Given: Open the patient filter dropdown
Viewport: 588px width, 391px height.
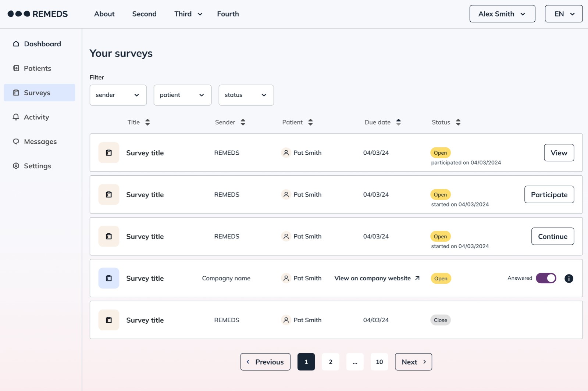Looking at the screenshot, I should [x=182, y=95].
